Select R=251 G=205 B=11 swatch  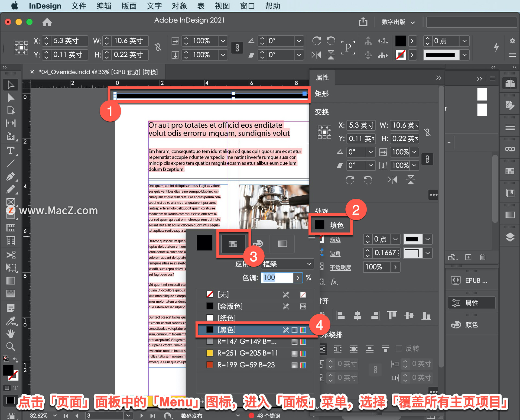(x=256, y=353)
